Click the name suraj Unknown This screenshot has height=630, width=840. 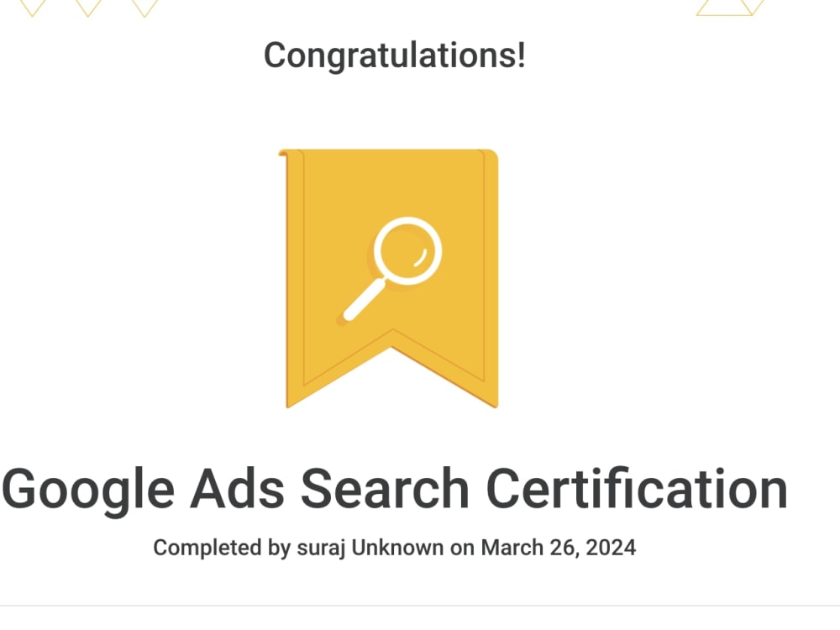click(370, 548)
